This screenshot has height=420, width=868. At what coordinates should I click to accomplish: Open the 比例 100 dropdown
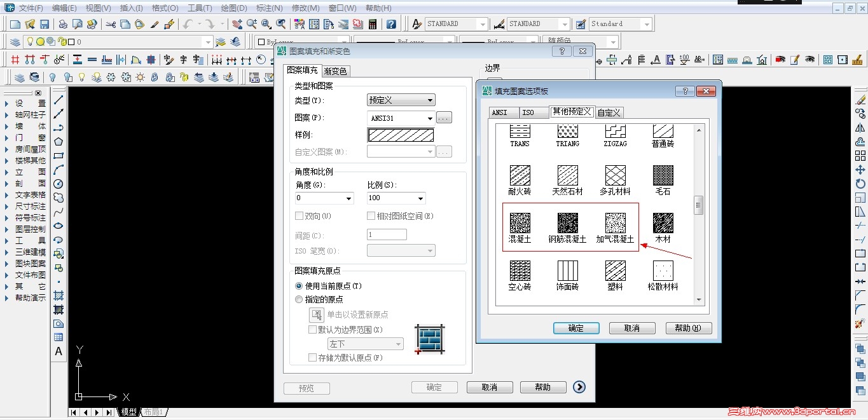pos(396,198)
